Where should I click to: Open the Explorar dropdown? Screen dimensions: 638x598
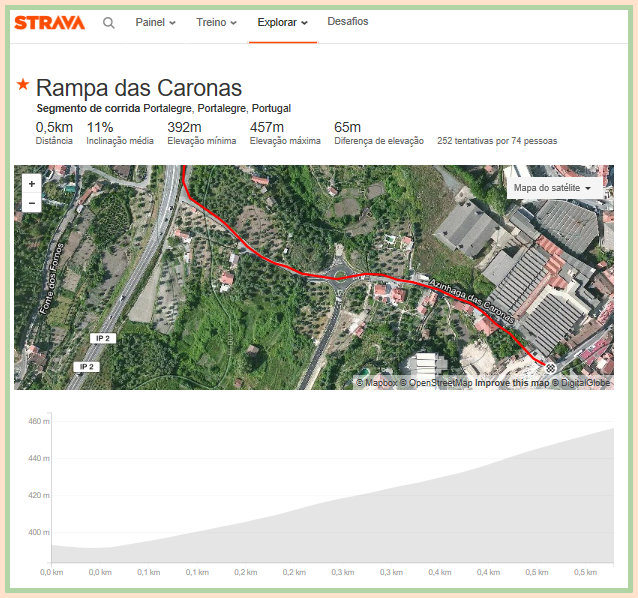tap(282, 22)
